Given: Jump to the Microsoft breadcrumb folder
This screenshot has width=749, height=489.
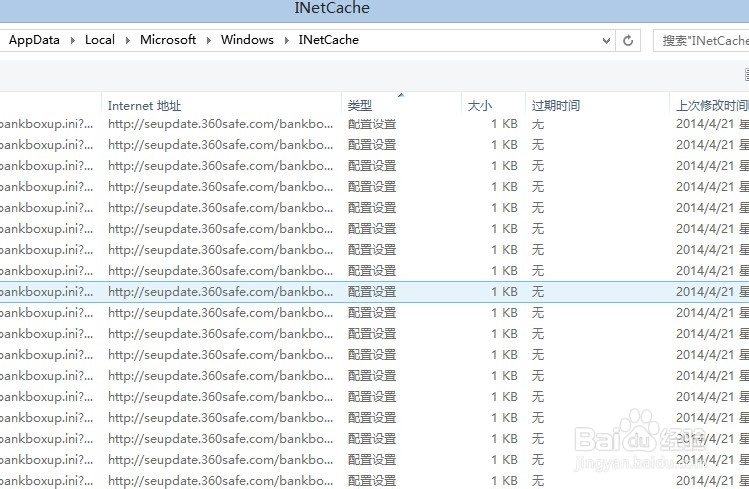Looking at the screenshot, I should tap(168, 40).
